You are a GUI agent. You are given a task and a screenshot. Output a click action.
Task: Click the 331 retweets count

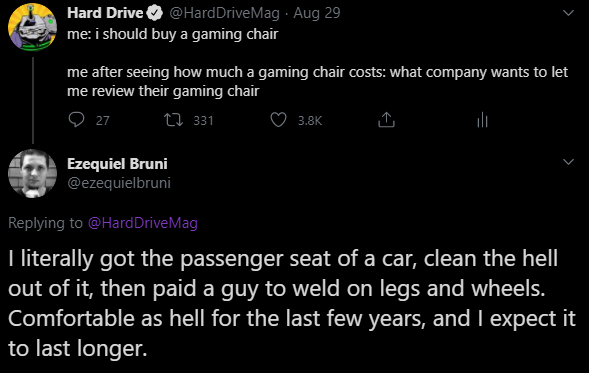pos(203,121)
